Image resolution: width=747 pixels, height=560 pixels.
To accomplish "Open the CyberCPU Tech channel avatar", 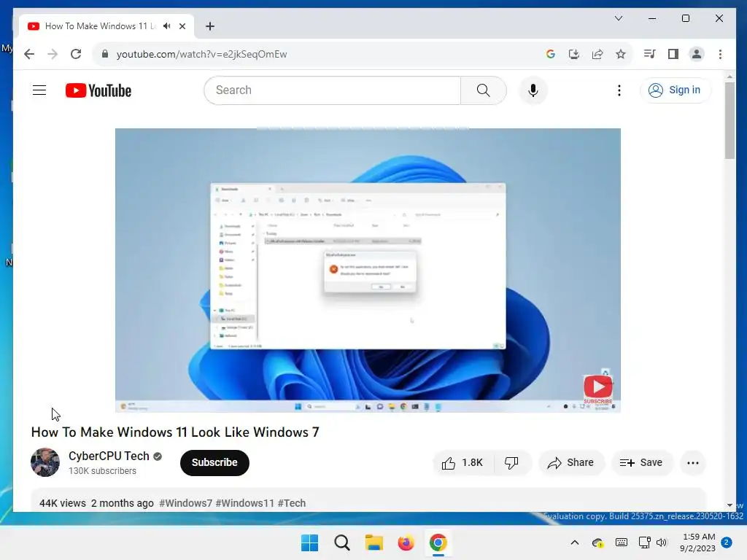I will pos(45,462).
